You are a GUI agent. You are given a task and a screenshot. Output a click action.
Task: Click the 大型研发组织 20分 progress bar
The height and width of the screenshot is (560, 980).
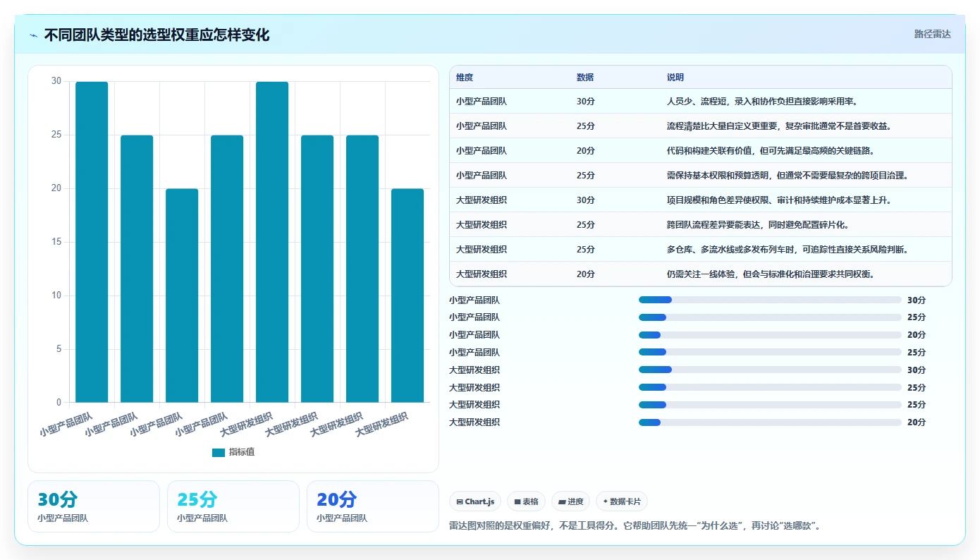point(770,422)
